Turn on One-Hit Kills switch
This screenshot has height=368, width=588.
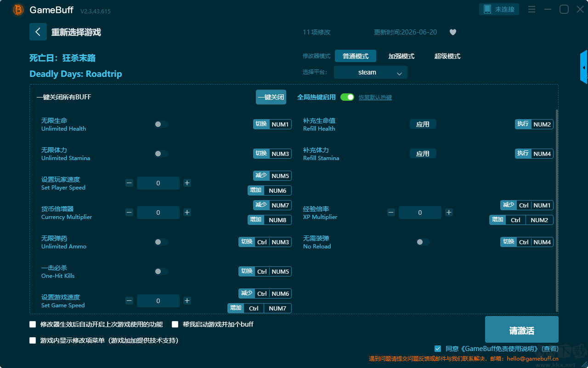[x=161, y=271]
